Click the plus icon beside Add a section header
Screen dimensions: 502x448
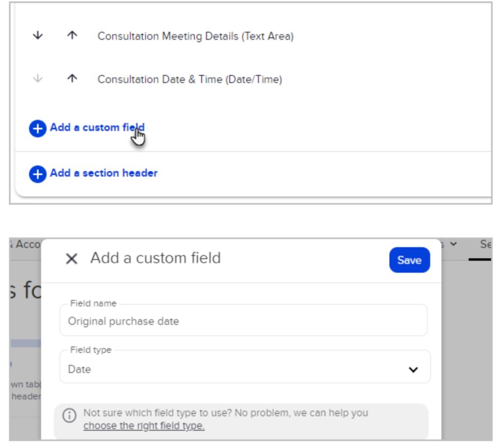[36, 173]
